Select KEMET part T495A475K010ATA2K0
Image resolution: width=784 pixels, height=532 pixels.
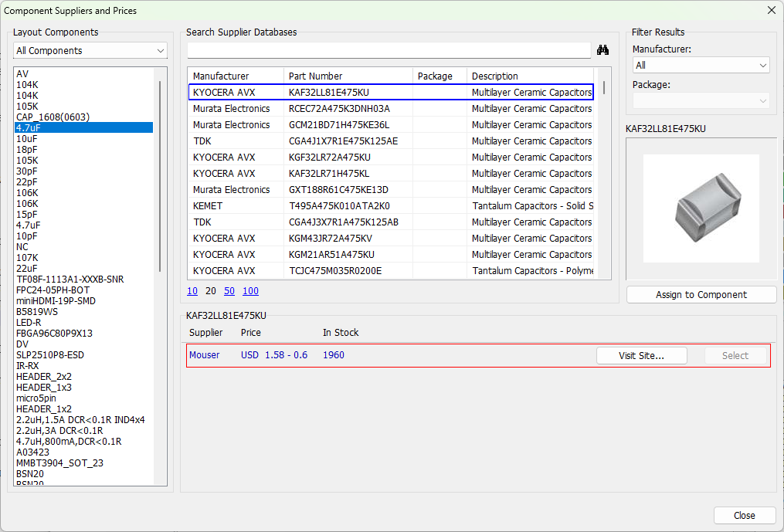point(391,206)
